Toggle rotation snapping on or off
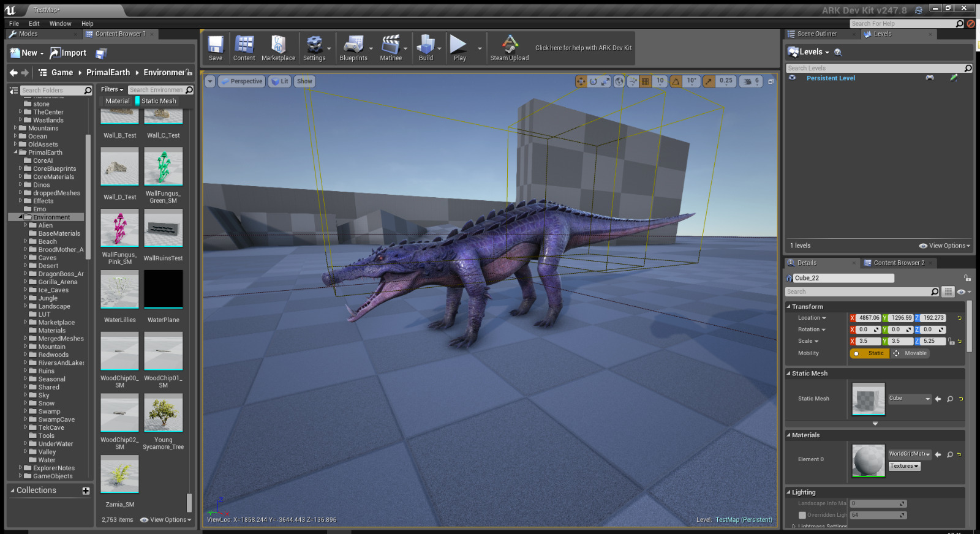 pos(676,81)
